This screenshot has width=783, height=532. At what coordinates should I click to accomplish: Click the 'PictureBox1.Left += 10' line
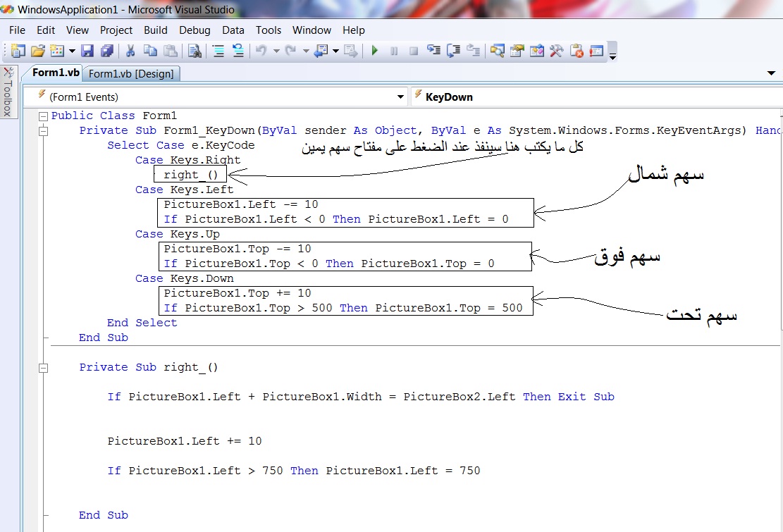tap(184, 441)
